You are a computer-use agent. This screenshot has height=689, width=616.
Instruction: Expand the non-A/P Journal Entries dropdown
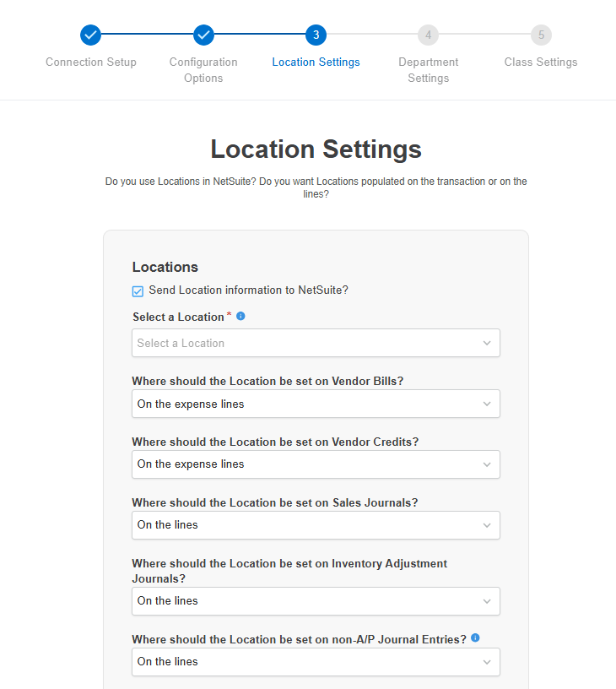click(x=316, y=662)
